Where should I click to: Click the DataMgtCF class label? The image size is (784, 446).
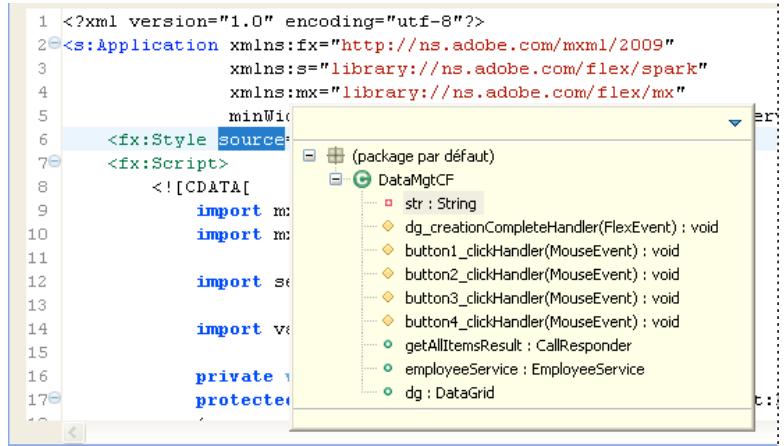click(x=416, y=180)
